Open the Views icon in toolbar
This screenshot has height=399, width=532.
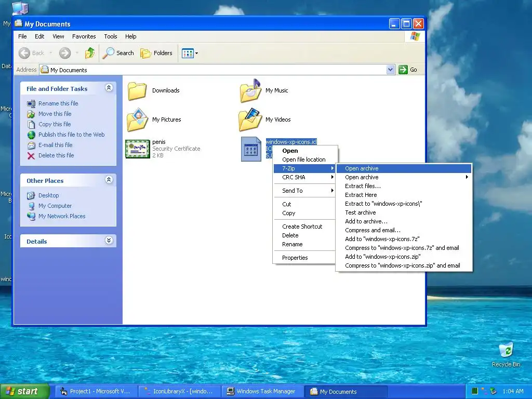coord(187,53)
